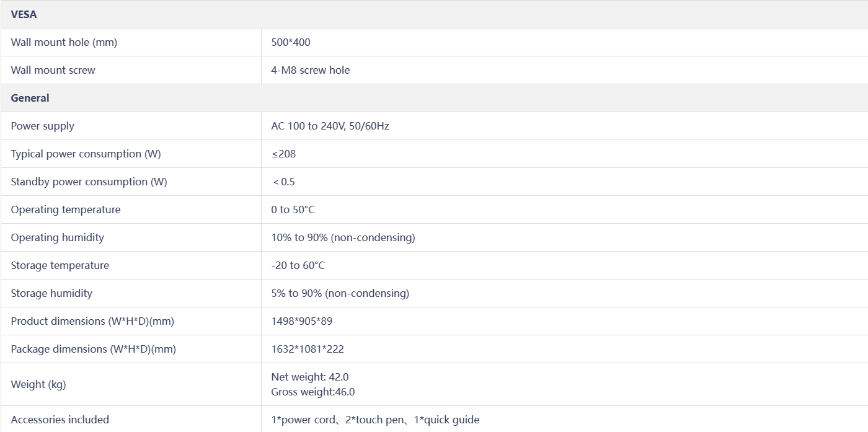Screen dimensions: 868x432
Task: Click the 4-M8 screw hole value
Action: tap(310, 70)
